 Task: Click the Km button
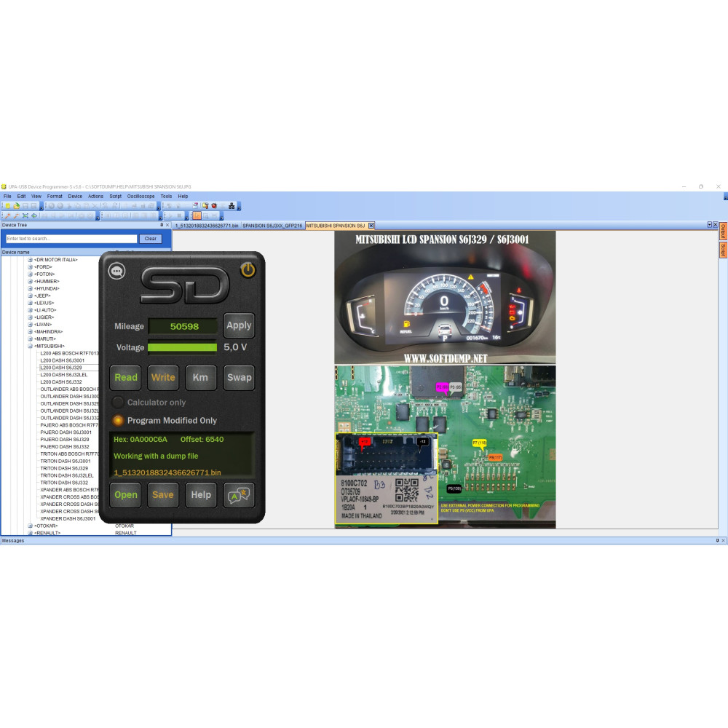(x=201, y=377)
